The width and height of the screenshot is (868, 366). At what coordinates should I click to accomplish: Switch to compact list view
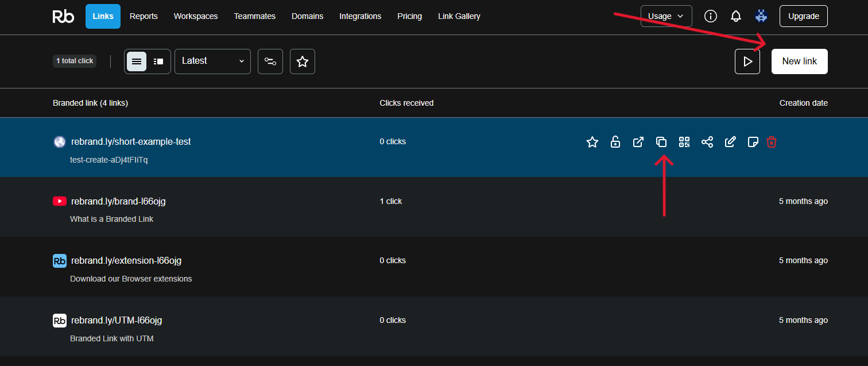coord(158,61)
